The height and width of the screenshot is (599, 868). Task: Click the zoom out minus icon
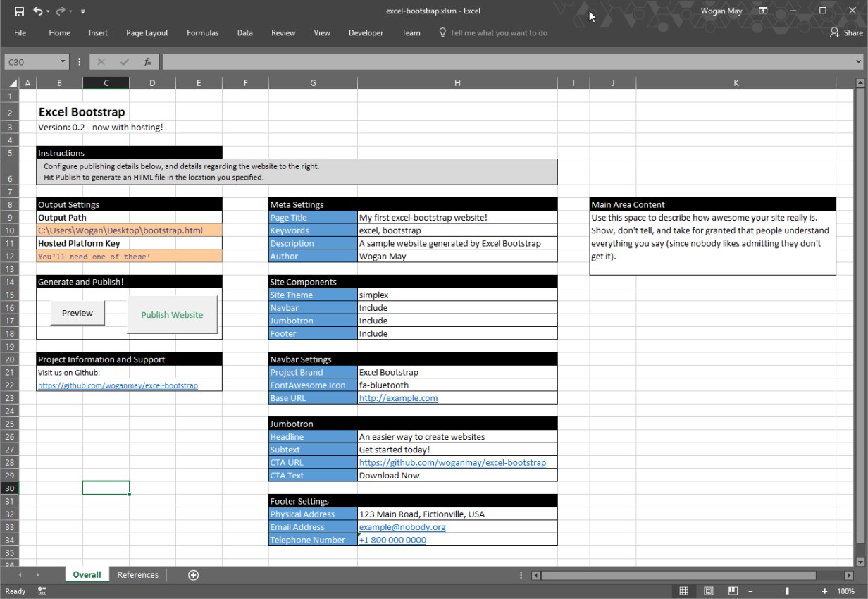tap(751, 591)
